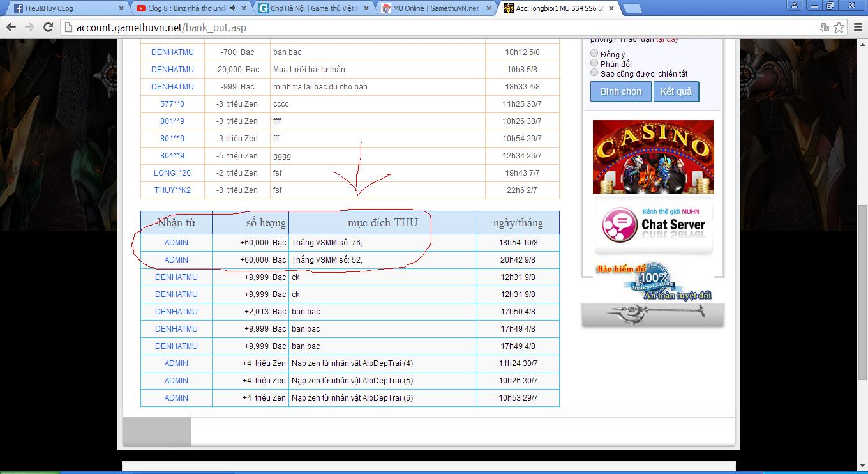Image resolution: width=868 pixels, height=474 pixels.
Task: Click ADMIN link in the AloDepTrai (6) row
Action: click(x=176, y=397)
